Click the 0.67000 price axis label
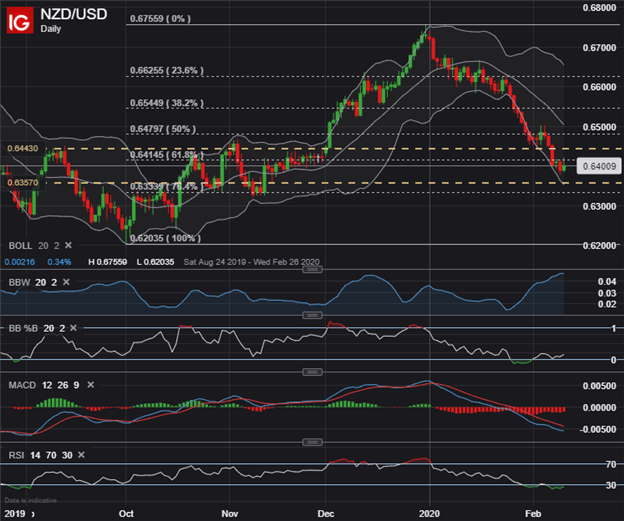Image resolution: width=624 pixels, height=521 pixels. click(x=599, y=48)
